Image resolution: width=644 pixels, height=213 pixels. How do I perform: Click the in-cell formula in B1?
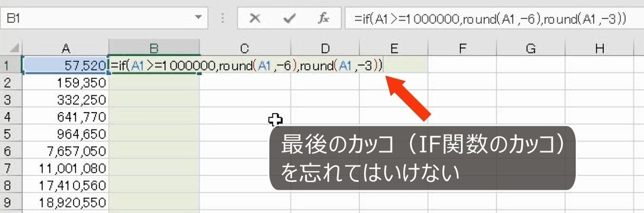pyautogui.click(x=246, y=65)
